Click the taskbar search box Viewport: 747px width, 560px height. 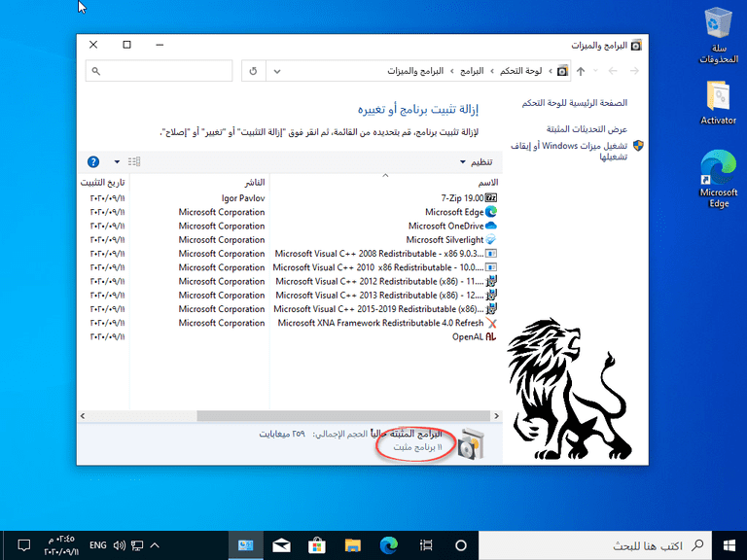[x=594, y=545]
